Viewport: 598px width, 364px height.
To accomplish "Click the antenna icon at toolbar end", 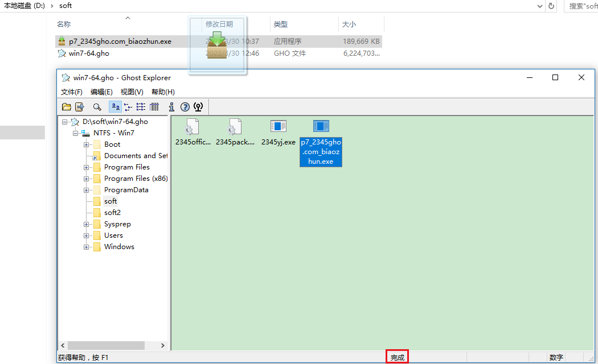I will [x=198, y=106].
